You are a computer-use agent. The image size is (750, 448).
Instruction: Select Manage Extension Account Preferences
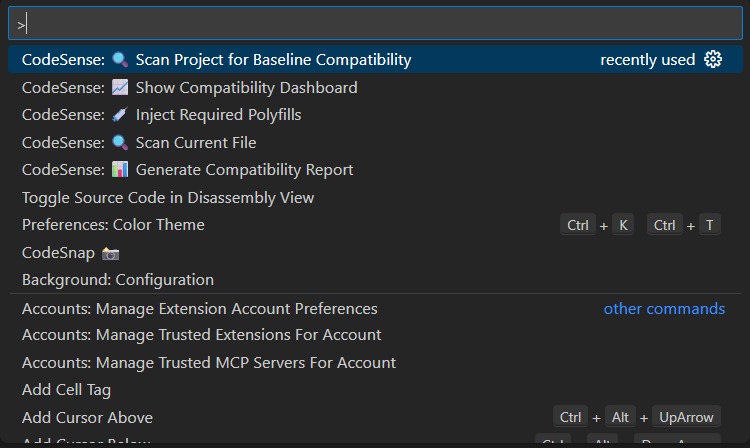point(375,308)
